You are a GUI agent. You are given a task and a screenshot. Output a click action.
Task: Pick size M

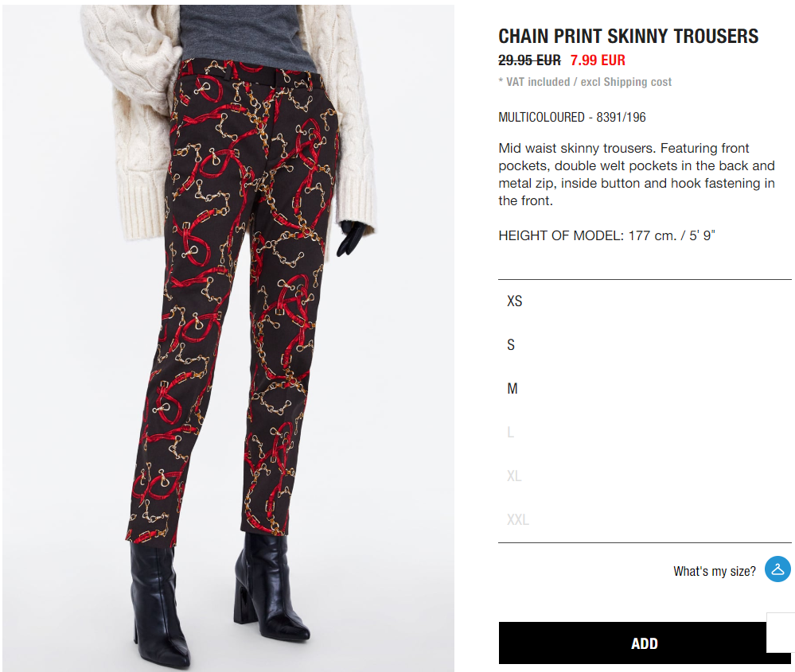[645, 389]
